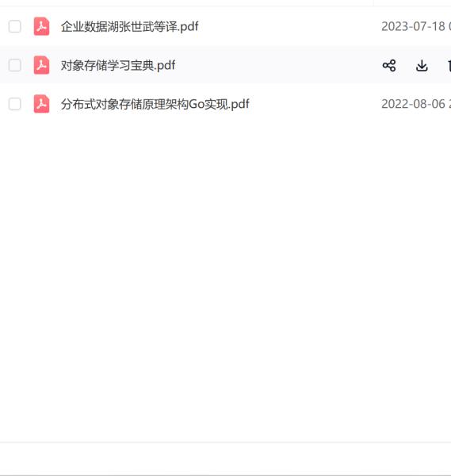Open the file 对象存储学习宝典.pdf

(x=118, y=66)
